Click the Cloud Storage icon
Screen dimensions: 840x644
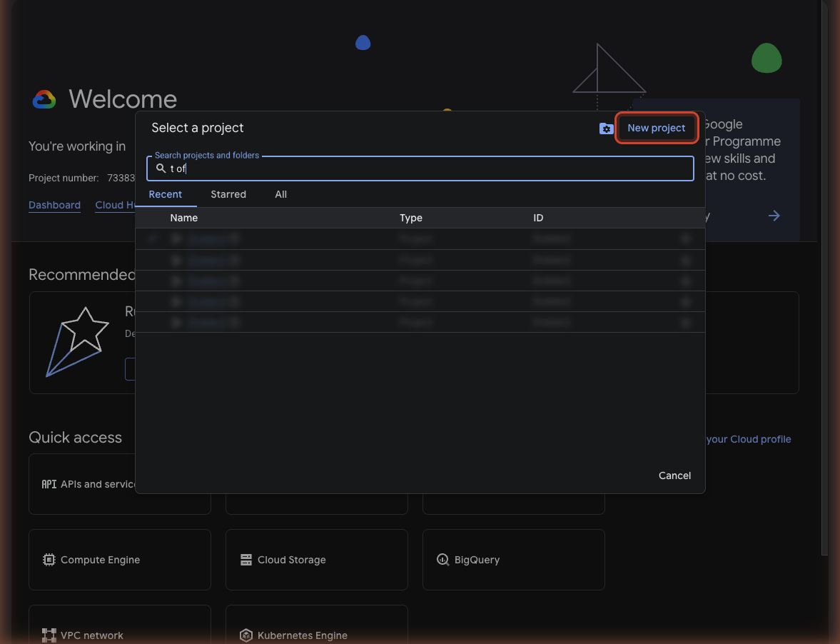(x=246, y=560)
